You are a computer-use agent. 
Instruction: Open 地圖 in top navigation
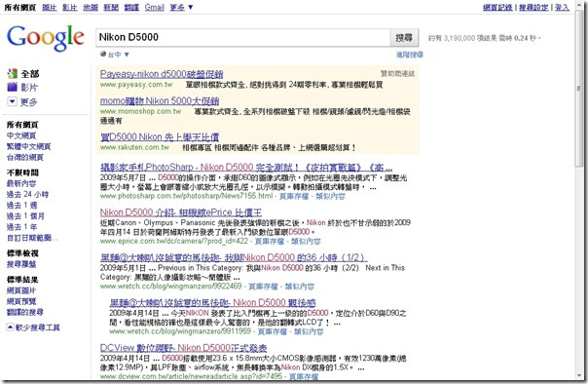click(91, 7)
